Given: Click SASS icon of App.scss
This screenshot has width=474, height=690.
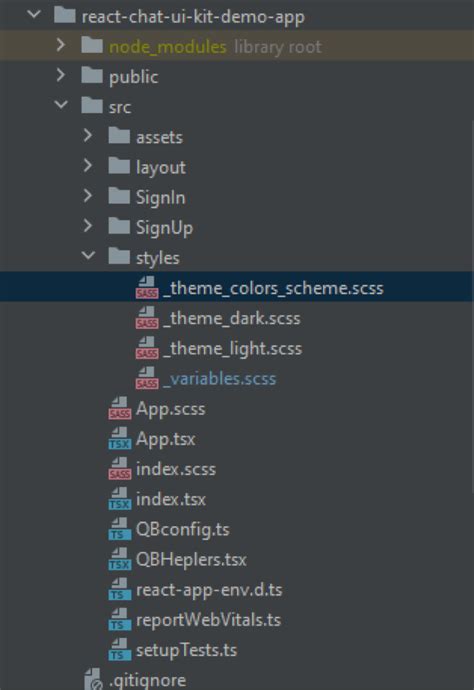Looking at the screenshot, I should [119, 408].
